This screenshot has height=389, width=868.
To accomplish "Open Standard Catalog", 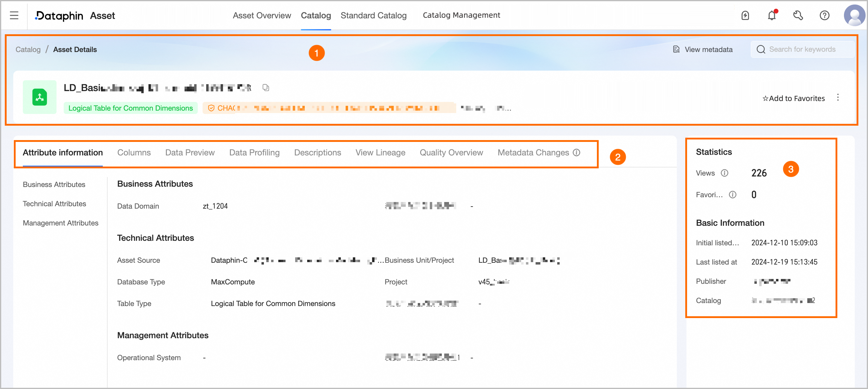I will pyautogui.click(x=373, y=16).
